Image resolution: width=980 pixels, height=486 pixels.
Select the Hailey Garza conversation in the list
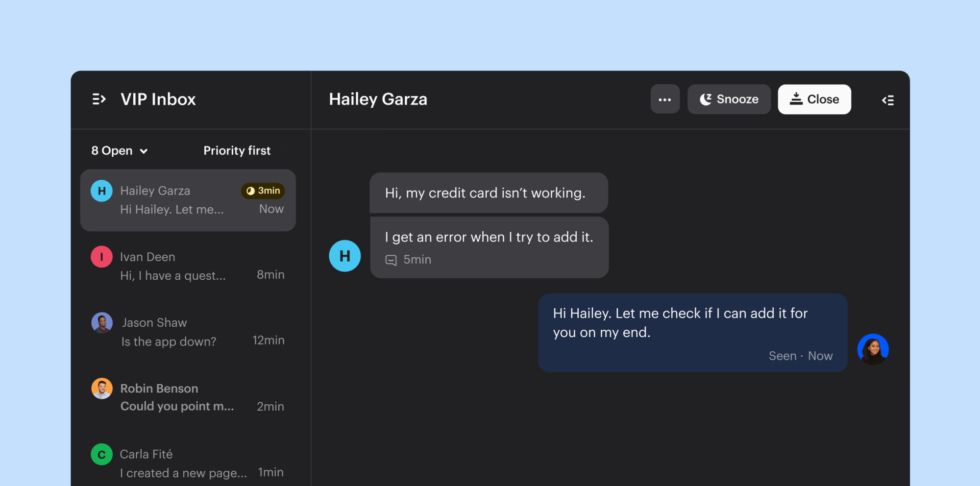188,200
